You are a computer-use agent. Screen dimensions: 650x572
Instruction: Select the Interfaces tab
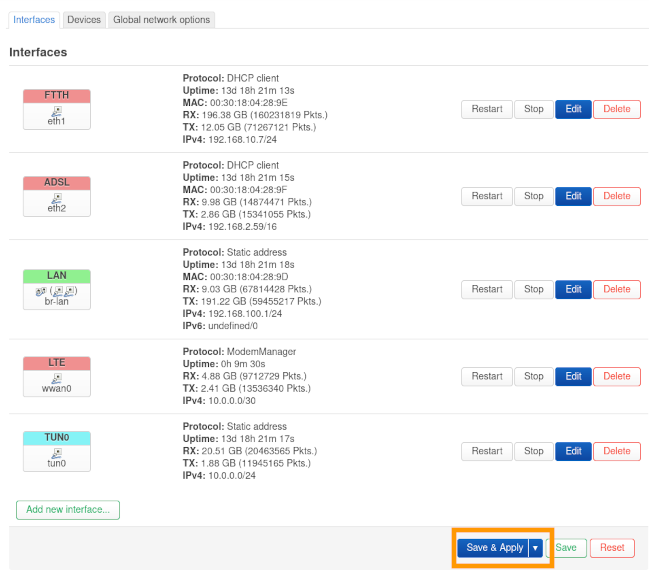point(34,20)
